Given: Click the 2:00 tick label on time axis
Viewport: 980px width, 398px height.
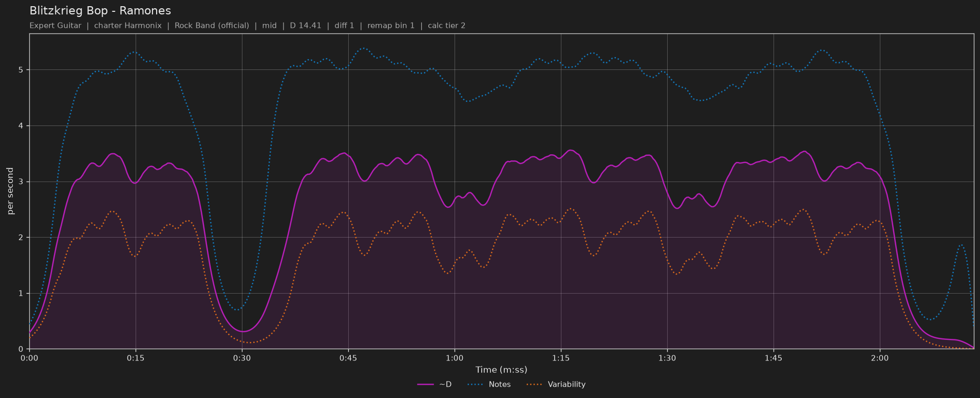Looking at the screenshot, I should (880, 358).
